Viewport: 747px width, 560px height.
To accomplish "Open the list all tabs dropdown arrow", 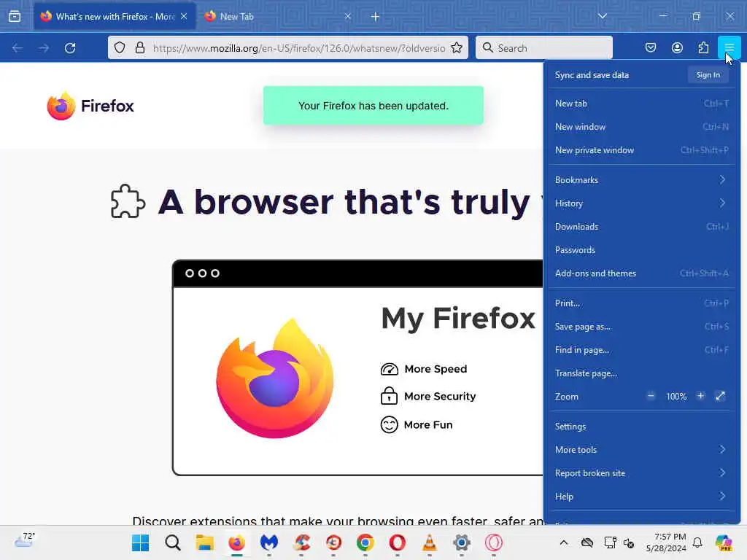I will click(602, 16).
